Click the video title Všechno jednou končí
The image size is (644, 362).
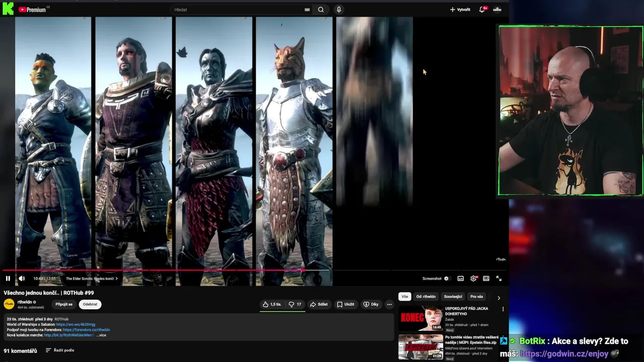(x=49, y=293)
